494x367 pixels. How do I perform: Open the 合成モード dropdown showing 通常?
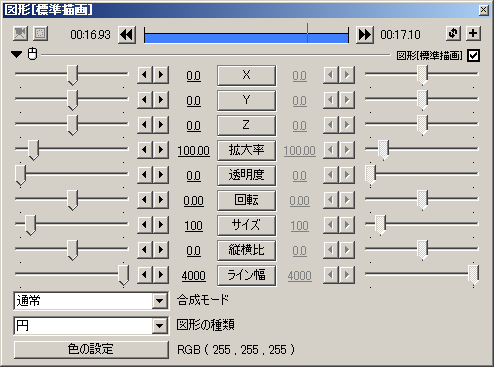pyautogui.click(x=91, y=301)
